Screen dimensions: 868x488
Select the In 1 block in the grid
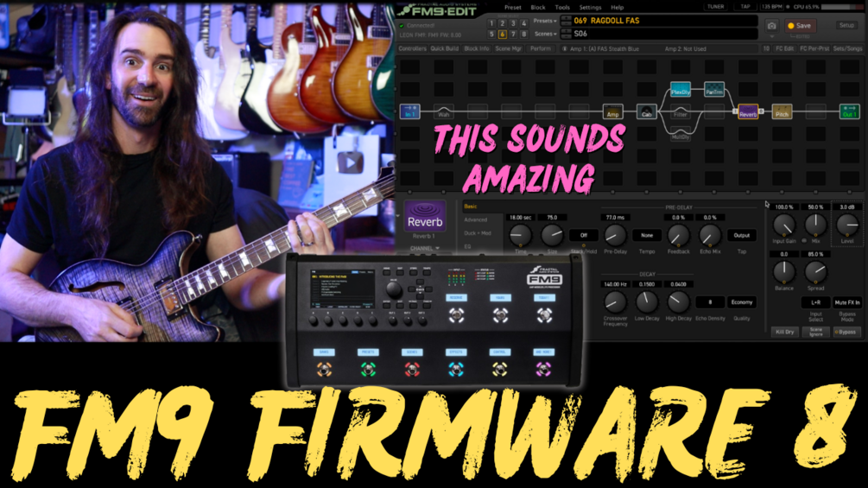coord(409,111)
